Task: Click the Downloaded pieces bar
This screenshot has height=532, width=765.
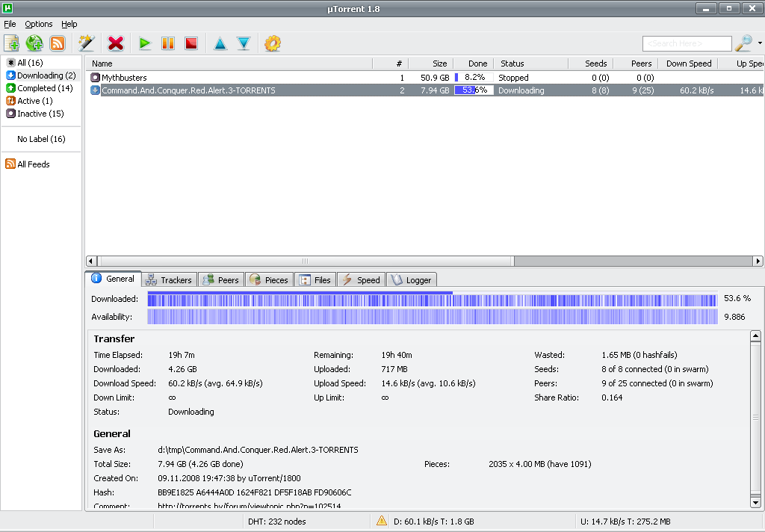Action: click(433, 299)
